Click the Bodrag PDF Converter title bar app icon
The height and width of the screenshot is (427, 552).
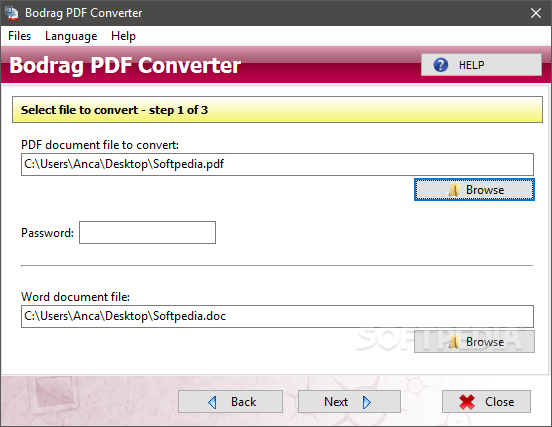tap(12, 13)
